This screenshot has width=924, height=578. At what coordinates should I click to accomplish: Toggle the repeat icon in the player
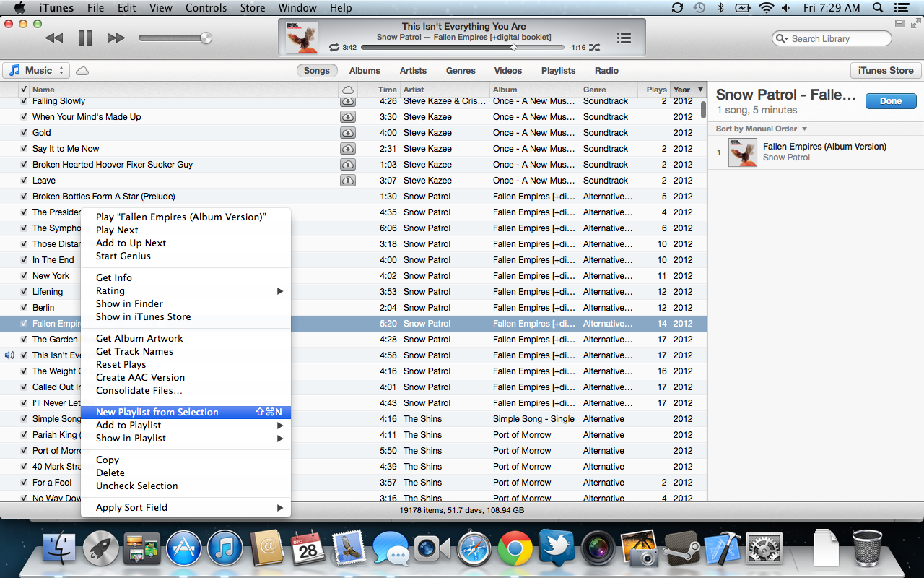[334, 48]
